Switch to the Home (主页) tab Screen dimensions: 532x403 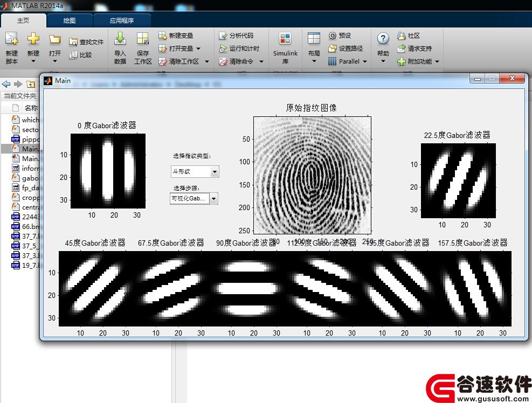[23, 20]
